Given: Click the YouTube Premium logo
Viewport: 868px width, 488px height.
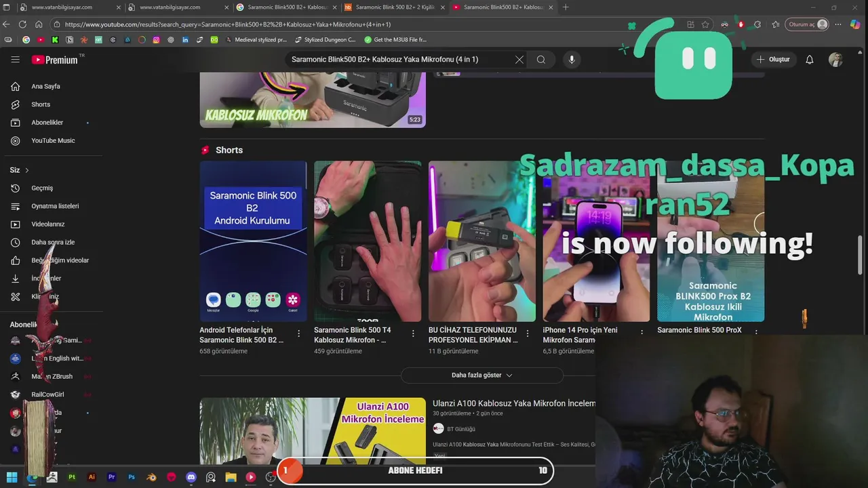Looking at the screenshot, I should [x=55, y=60].
